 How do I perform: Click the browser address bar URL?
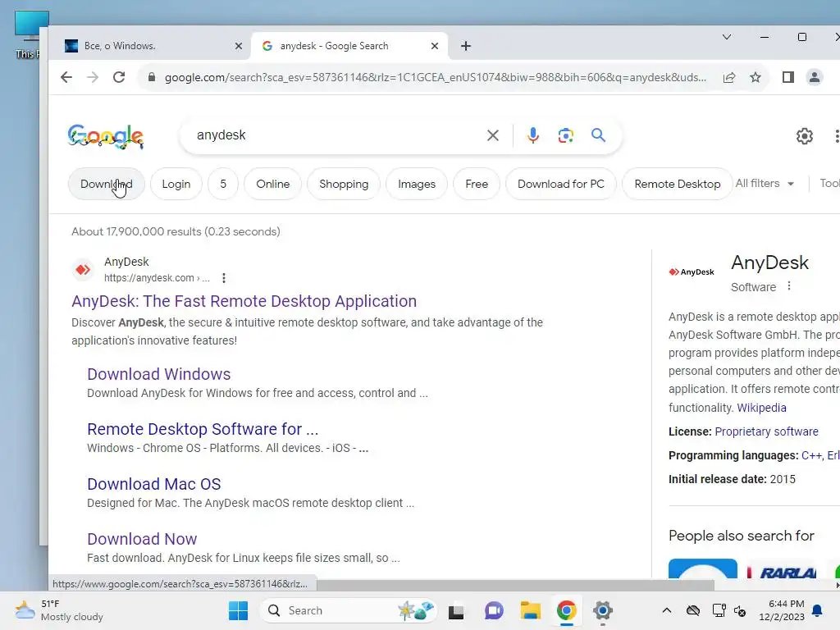click(x=435, y=77)
